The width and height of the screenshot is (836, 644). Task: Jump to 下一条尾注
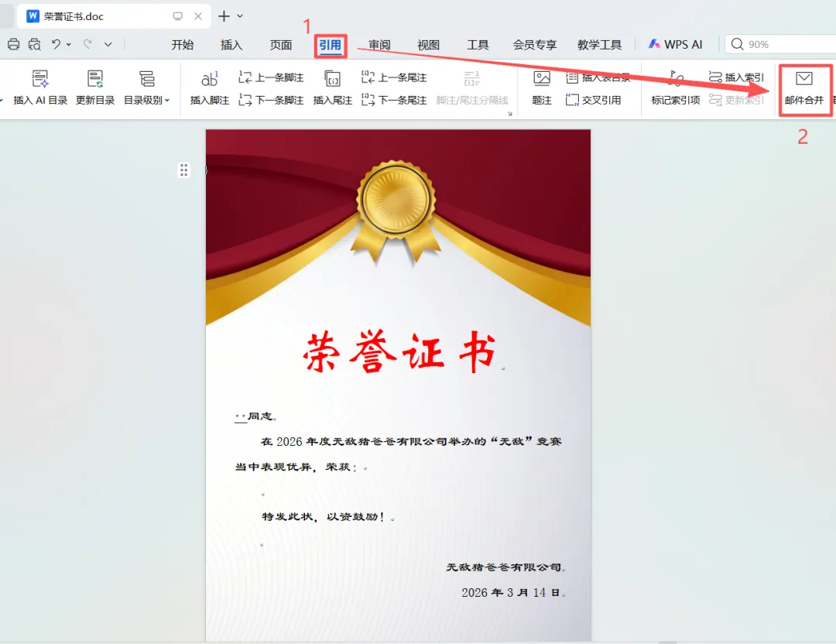click(x=394, y=100)
